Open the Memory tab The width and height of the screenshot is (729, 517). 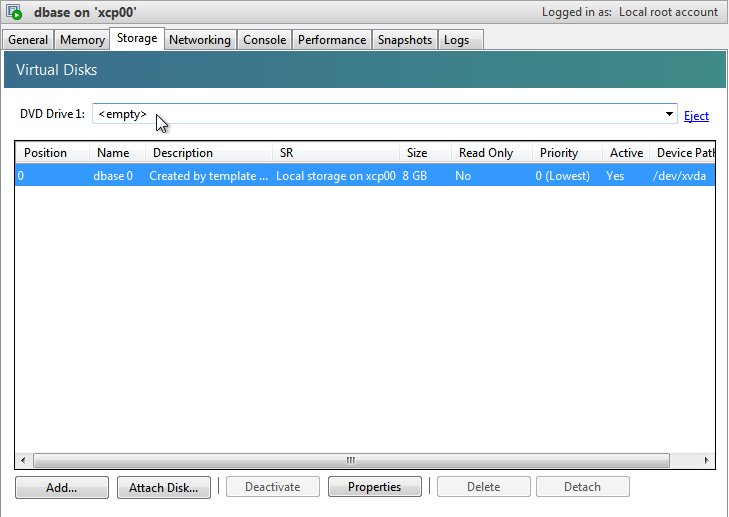(82, 40)
